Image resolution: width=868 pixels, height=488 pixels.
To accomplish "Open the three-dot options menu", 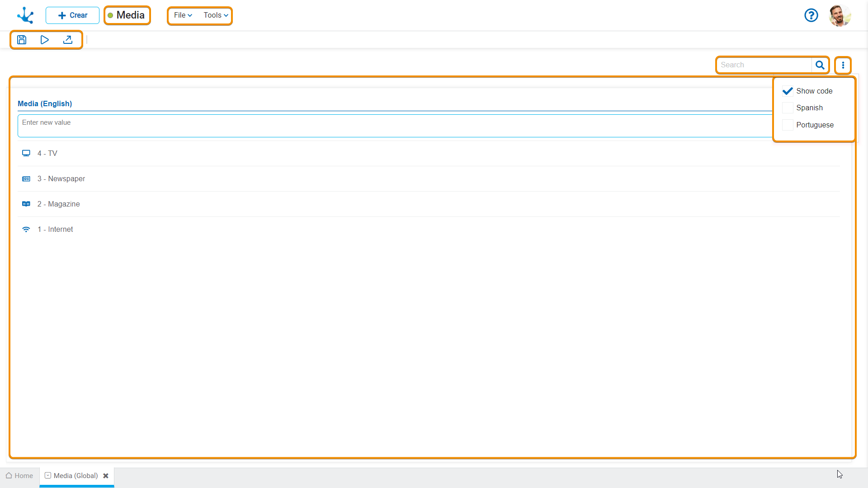I will click(843, 65).
